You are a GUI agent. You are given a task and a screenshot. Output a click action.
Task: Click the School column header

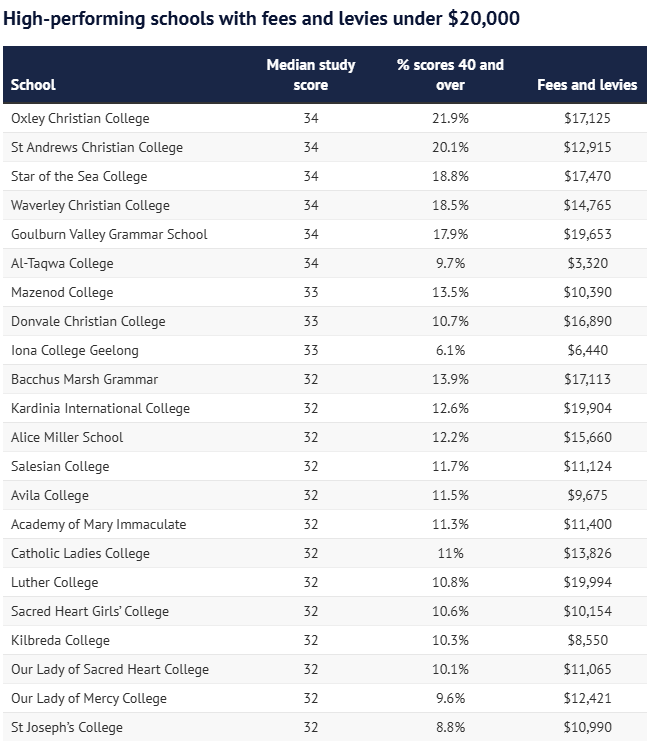pos(33,85)
